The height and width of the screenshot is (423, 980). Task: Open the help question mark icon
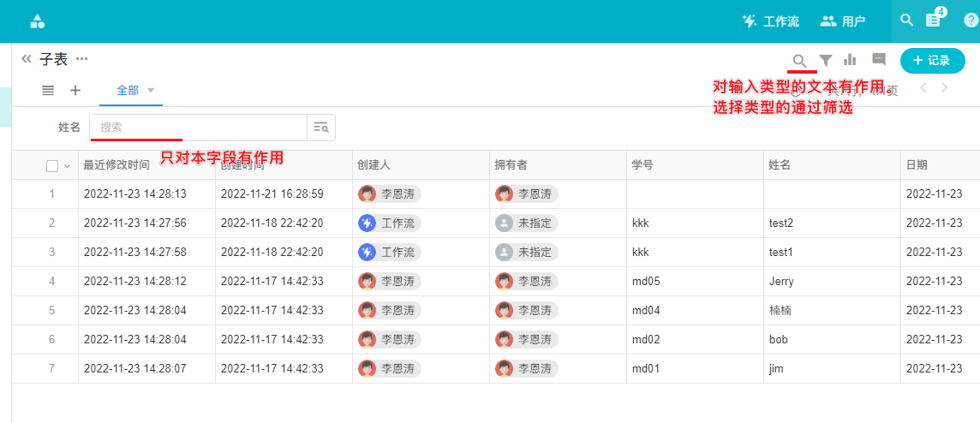click(x=971, y=21)
